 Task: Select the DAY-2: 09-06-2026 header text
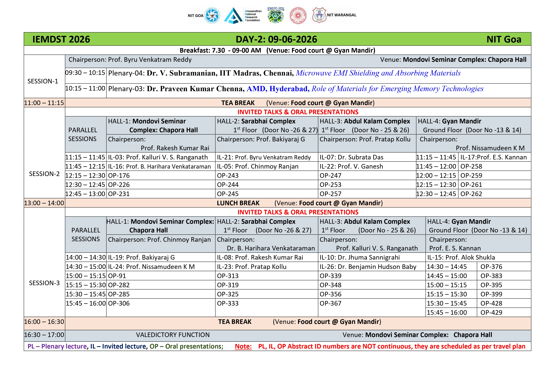pos(276,39)
